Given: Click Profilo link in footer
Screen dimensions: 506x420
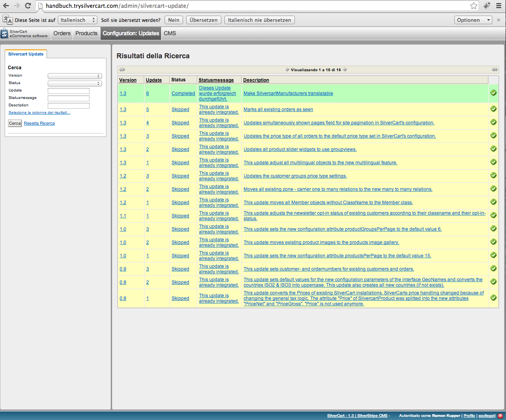Looking at the screenshot, I should pos(469,416).
